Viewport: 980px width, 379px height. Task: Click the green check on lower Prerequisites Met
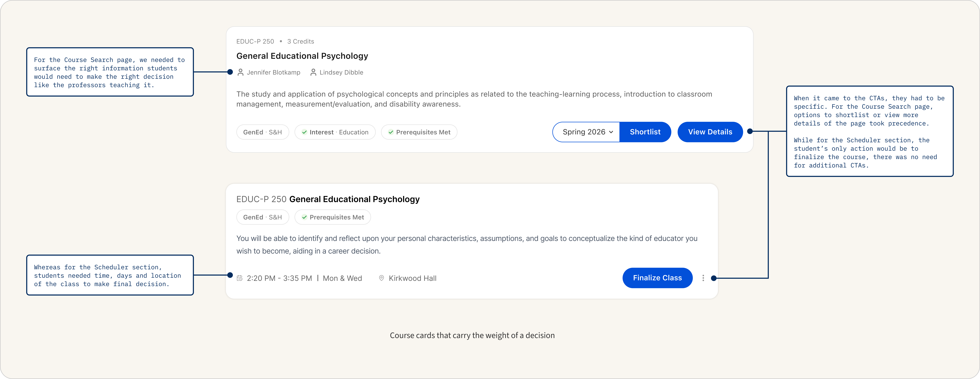304,217
